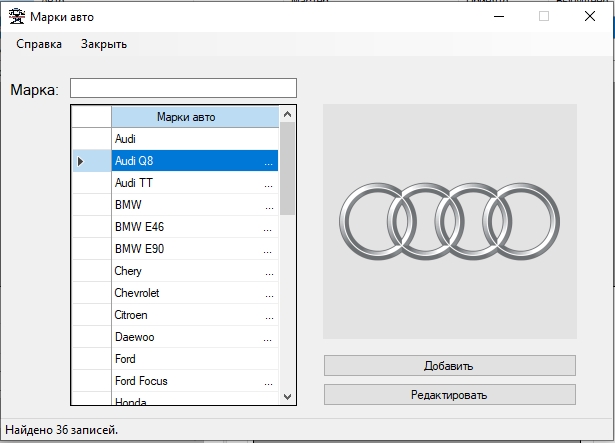This screenshot has height=443, width=615.
Task: Open the Справка menu
Action: point(39,44)
